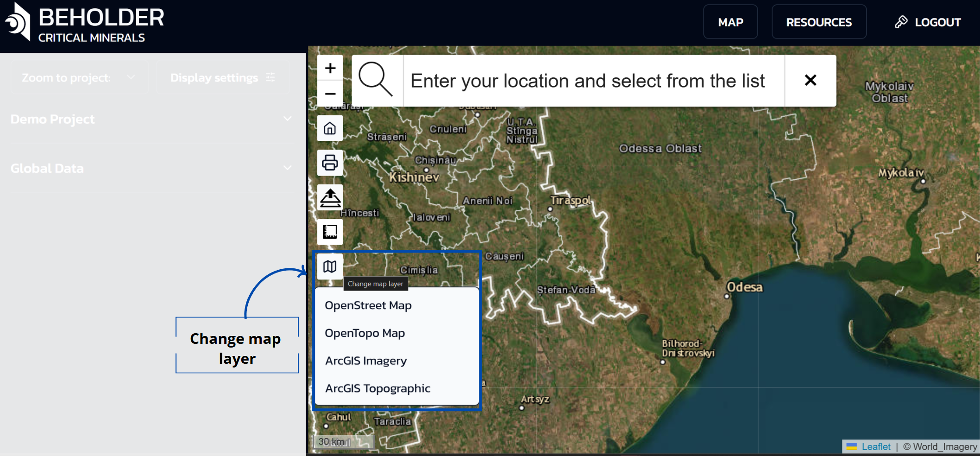The image size is (980, 456).
Task: Click the search magnifier icon
Action: [x=376, y=81]
